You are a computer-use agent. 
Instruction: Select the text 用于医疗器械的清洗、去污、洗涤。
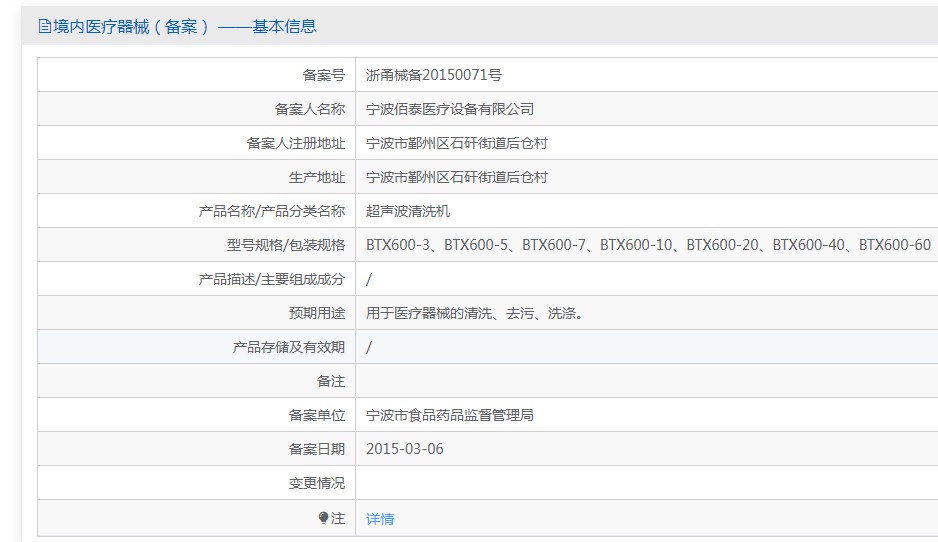click(474, 313)
